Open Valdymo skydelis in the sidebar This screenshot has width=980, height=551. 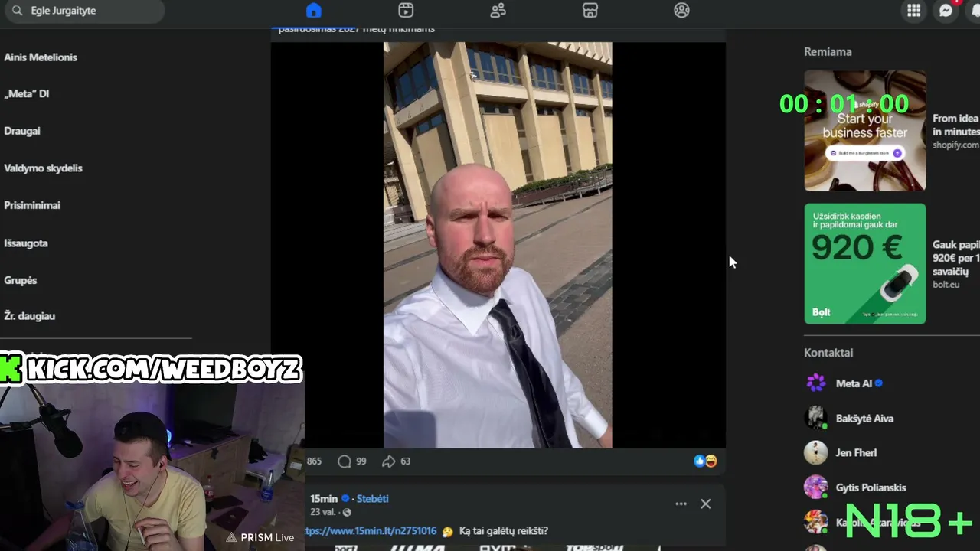click(x=43, y=168)
